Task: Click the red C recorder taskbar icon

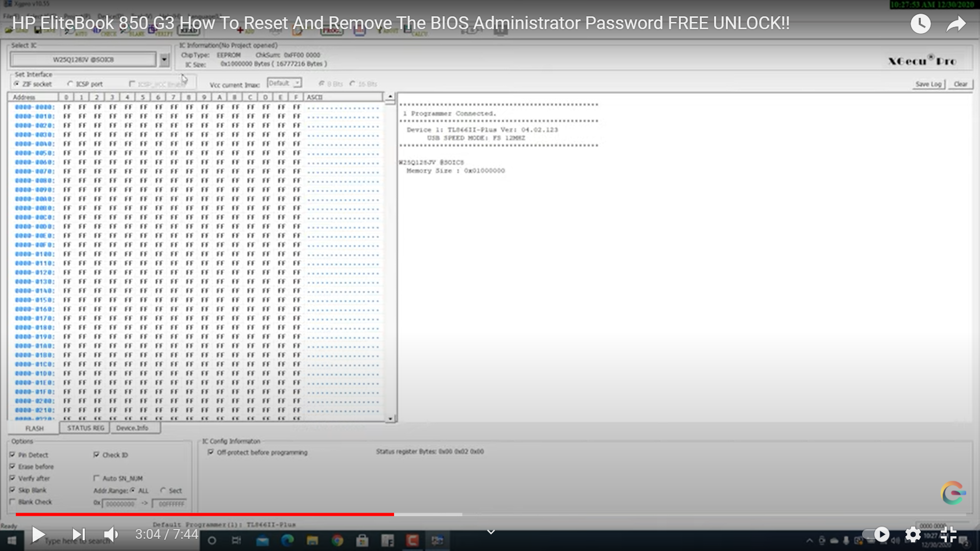Action: [412, 540]
